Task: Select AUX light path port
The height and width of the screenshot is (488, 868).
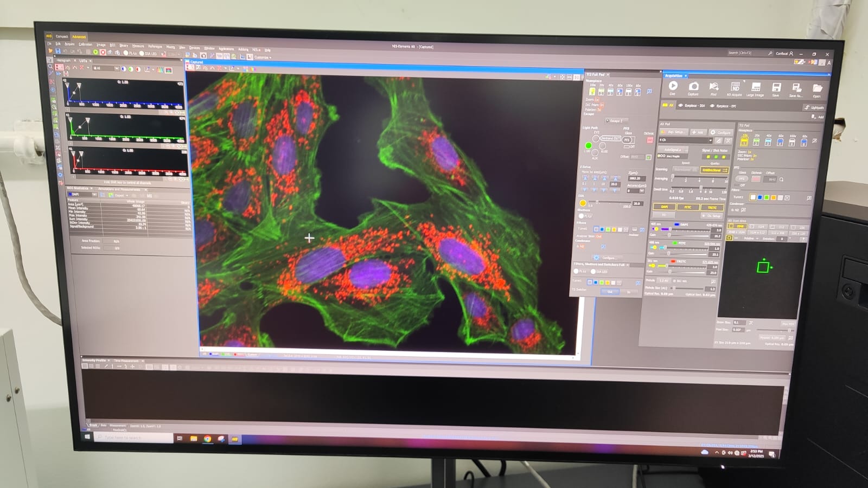Action: point(595,152)
